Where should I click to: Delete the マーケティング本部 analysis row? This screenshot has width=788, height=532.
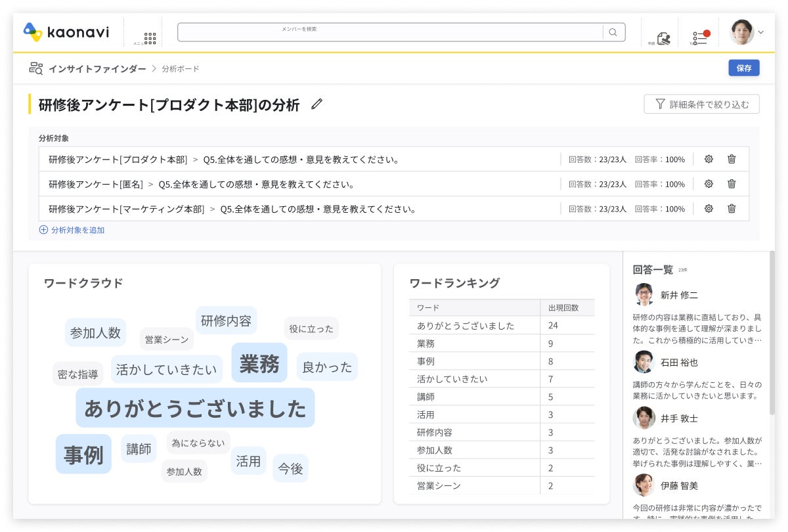click(732, 209)
